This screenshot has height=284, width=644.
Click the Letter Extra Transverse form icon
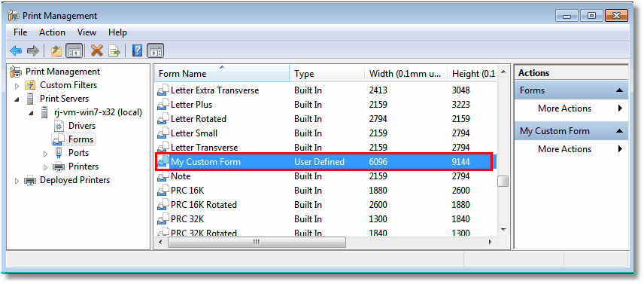(x=163, y=90)
